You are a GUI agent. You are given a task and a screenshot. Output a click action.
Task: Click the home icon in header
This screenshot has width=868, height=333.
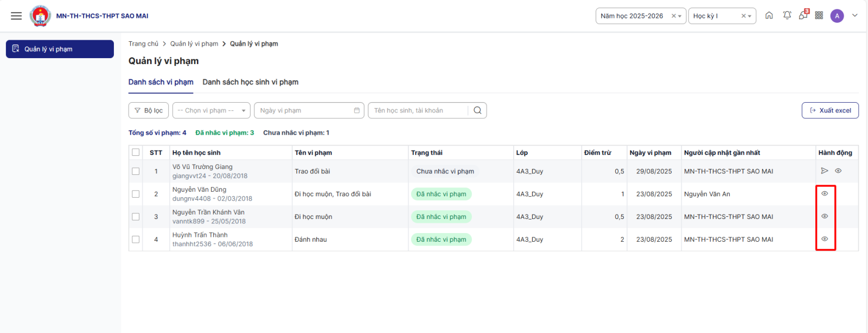(x=769, y=16)
